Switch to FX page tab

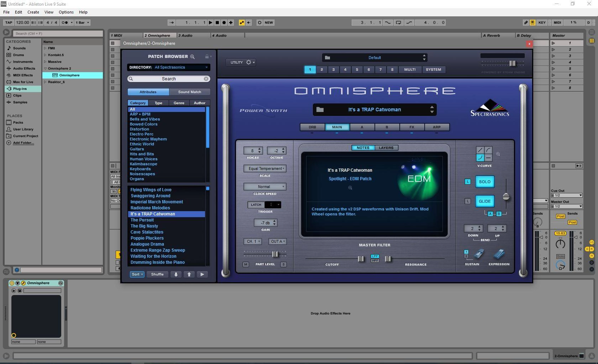tap(411, 127)
